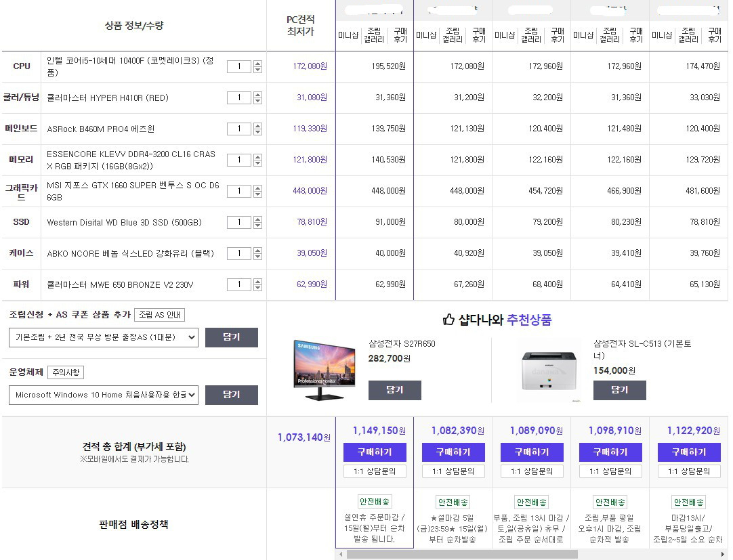Decrease WD Blue SSD quantity arrow

point(257,225)
